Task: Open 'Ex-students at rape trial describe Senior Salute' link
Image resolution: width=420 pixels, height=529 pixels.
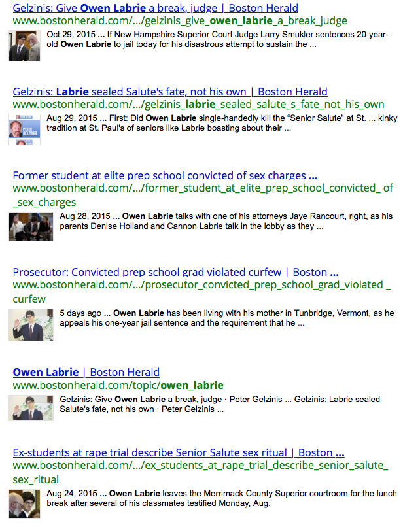Action: 178,452
